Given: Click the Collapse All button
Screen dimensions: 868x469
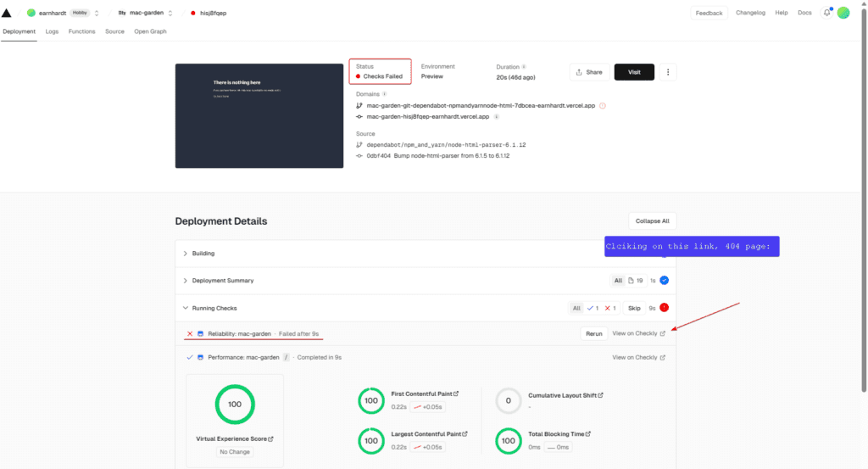Looking at the screenshot, I should tap(652, 221).
